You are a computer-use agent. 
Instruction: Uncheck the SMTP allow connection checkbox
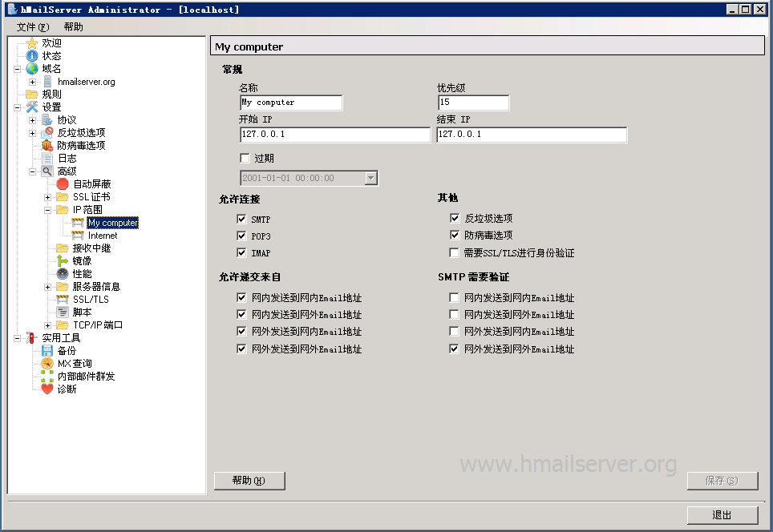click(241, 219)
